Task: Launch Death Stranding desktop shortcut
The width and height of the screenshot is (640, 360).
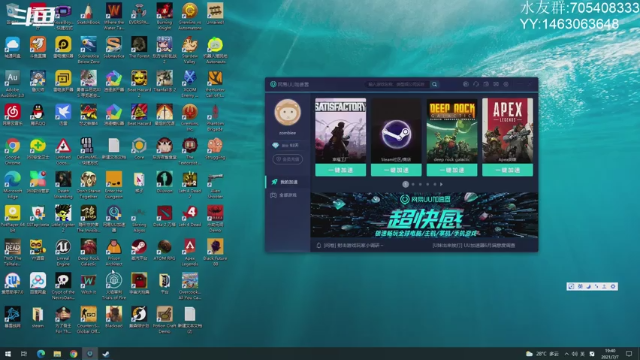Action: click(x=63, y=185)
